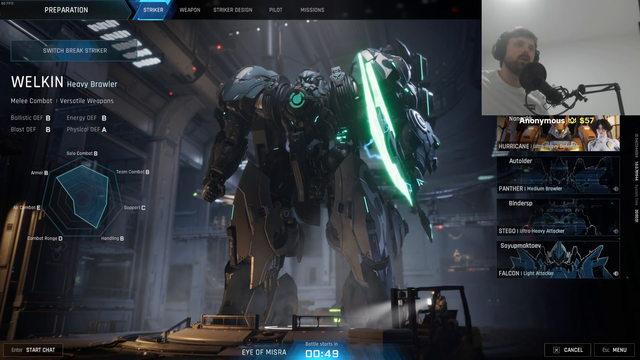Select the Hurricane teammate card
This screenshot has width=640, height=360.
(558, 133)
